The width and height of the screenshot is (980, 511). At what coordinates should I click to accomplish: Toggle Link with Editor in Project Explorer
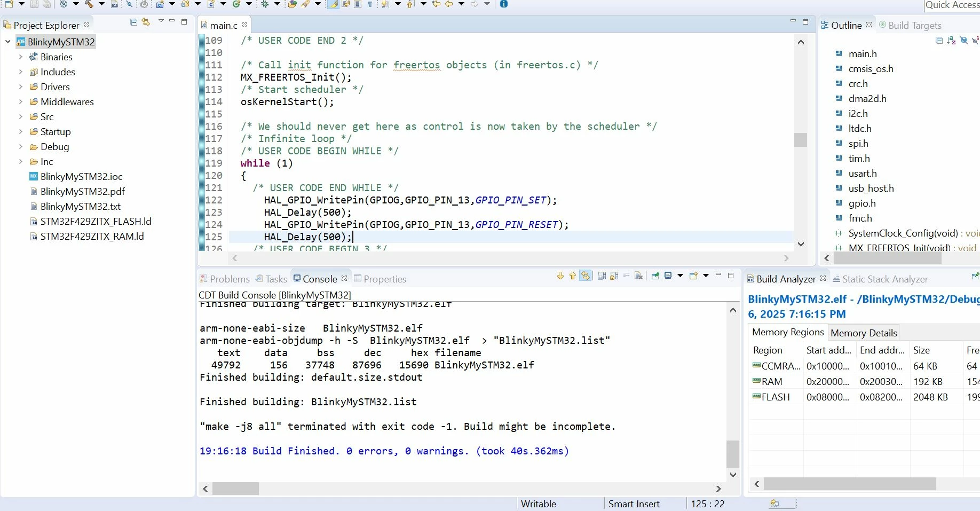146,22
